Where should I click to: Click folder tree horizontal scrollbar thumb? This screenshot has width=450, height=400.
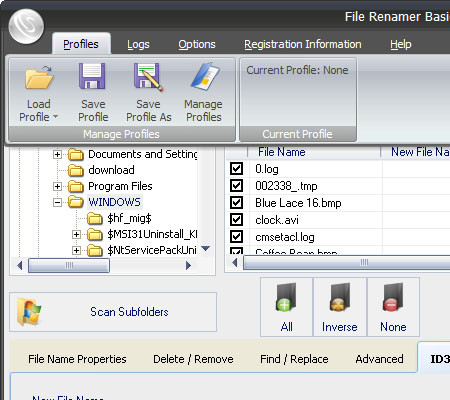(x=69, y=265)
